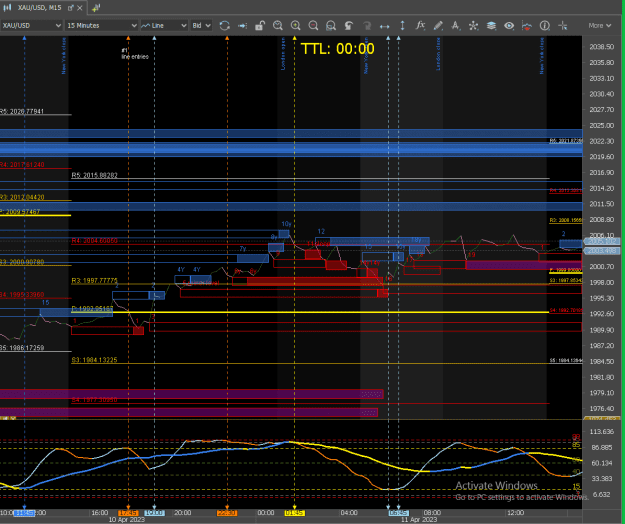Select the R4: 2004.60050 level label

[x=94, y=241]
